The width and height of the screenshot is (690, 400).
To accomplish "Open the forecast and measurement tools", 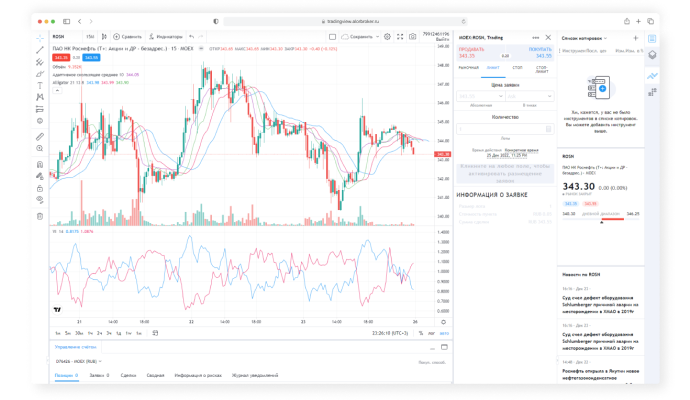I will [40, 109].
